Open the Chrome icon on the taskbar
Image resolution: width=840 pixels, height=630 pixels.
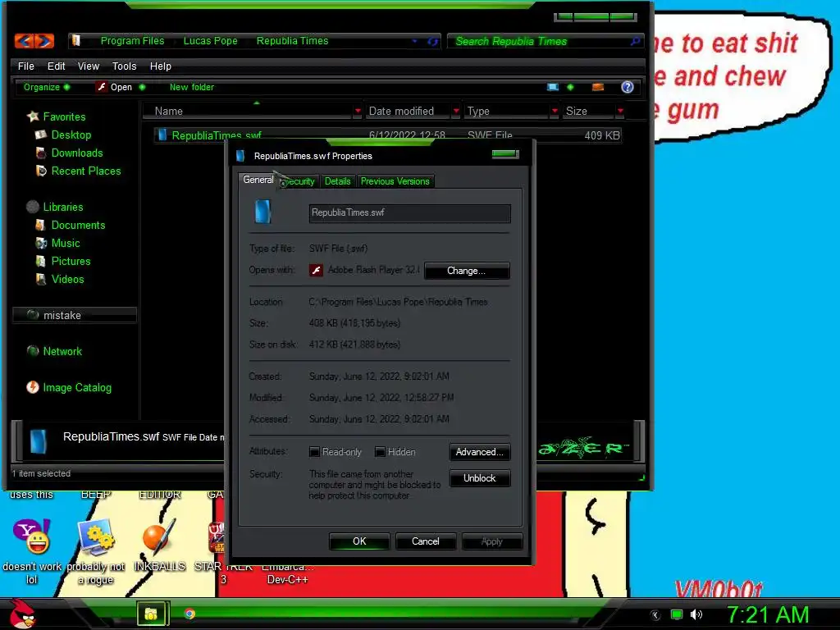pos(189,614)
